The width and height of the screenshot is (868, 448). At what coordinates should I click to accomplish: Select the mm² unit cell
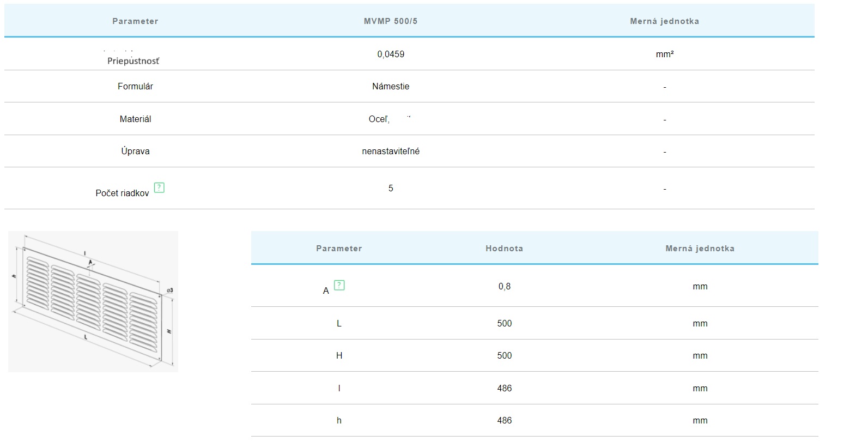[664, 54]
